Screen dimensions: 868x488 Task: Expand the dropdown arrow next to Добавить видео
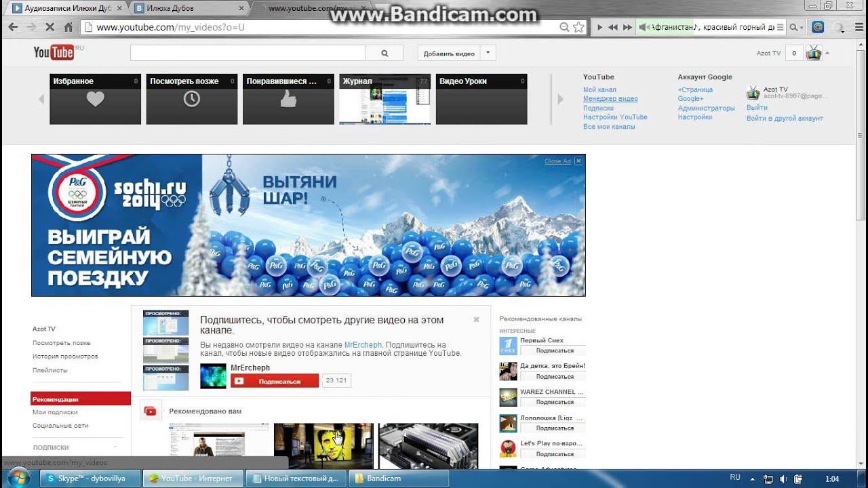pyautogui.click(x=488, y=53)
